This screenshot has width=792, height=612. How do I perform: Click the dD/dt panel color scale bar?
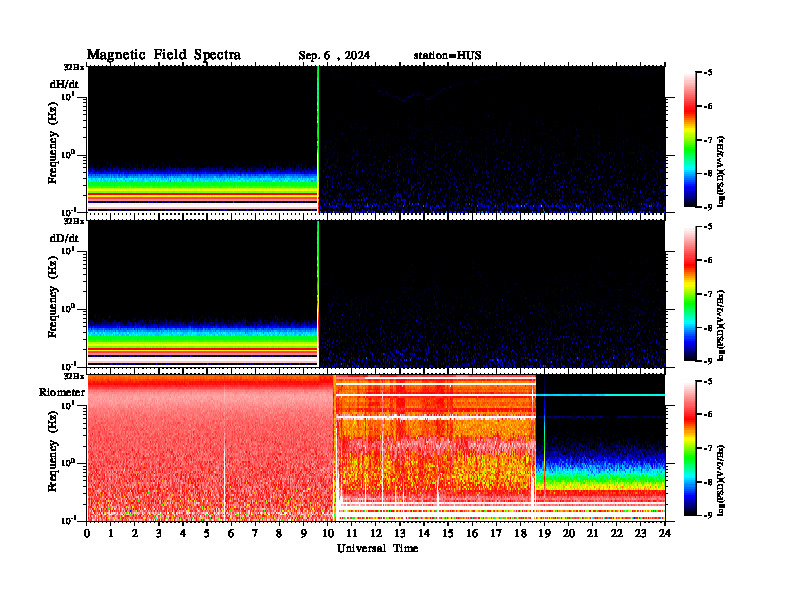tap(690, 294)
